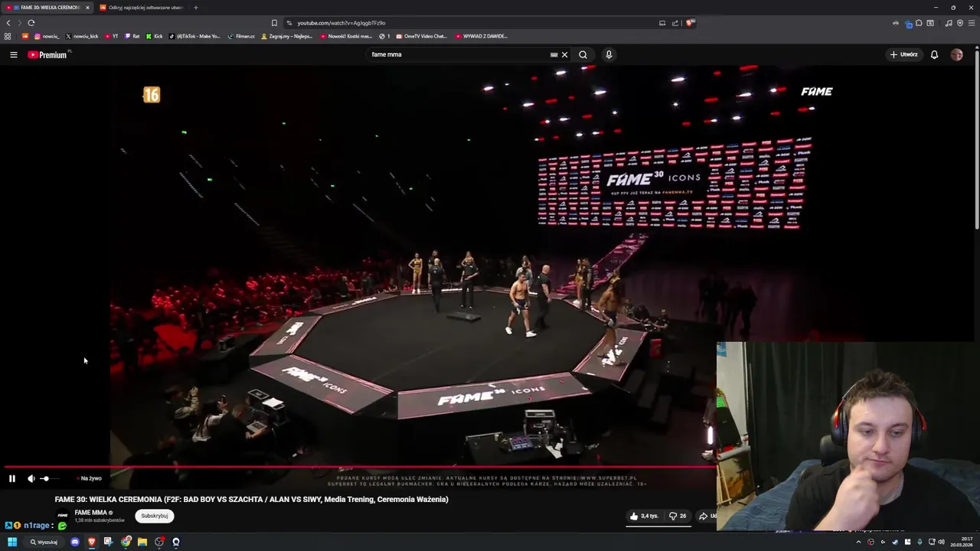Open Discord from the taskbar
Viewport: 980px width, 551px height.
74,542
